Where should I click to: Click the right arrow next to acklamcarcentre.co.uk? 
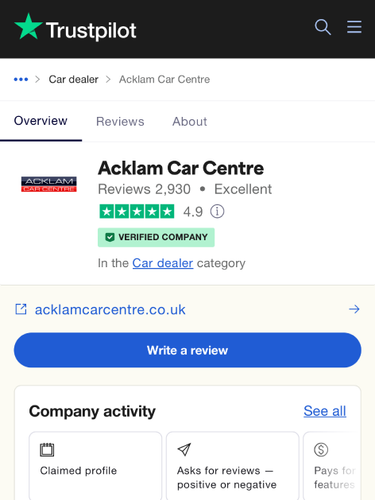(x=354, y=309)
